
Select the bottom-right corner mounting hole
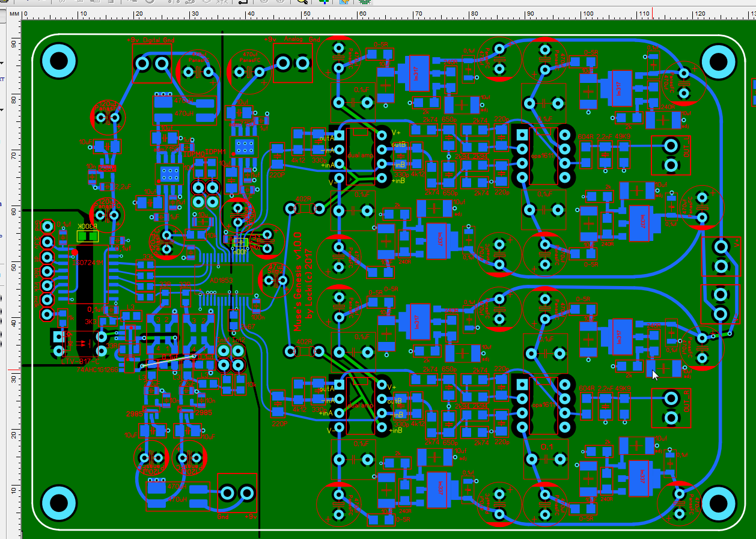(x=719, y=502)
